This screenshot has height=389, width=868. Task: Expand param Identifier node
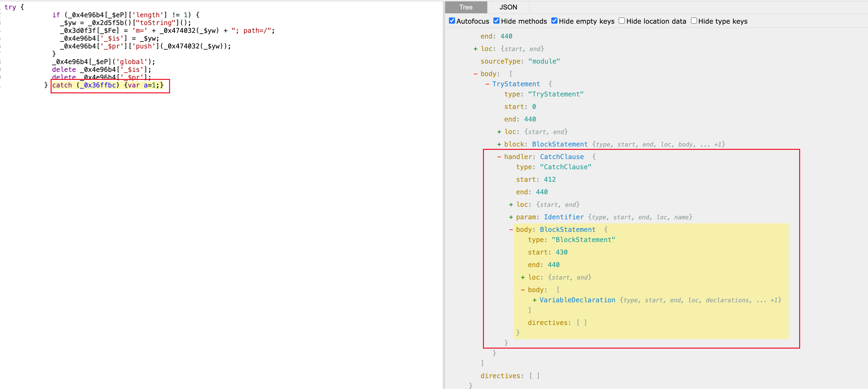click(511, 217)
